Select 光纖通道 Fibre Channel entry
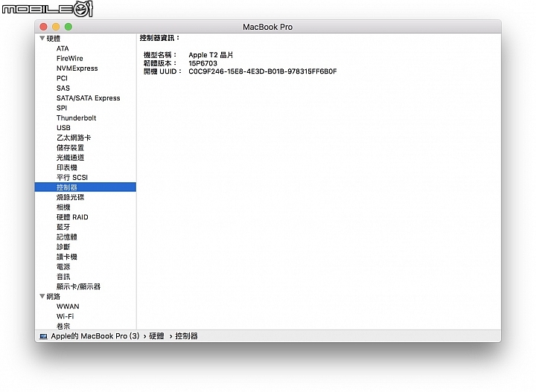Image resolution: width=536 pixels, height=392 pixels. coord(70,158)
